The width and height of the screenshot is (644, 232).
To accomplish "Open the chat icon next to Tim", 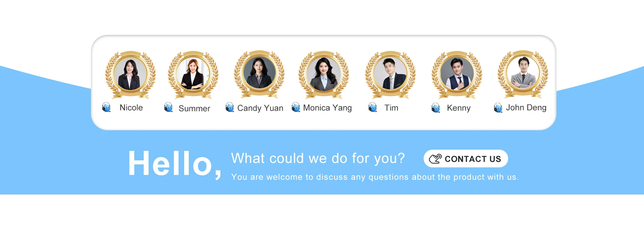I will point(373,107).
